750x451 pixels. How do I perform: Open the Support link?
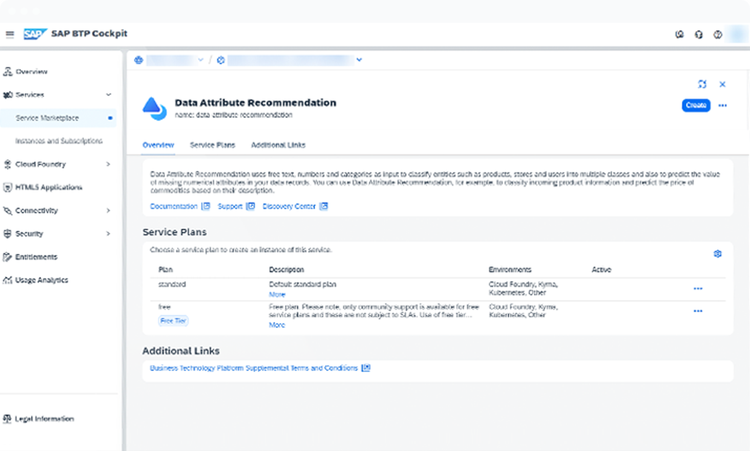pyautogui.click(x=230, y=206)
